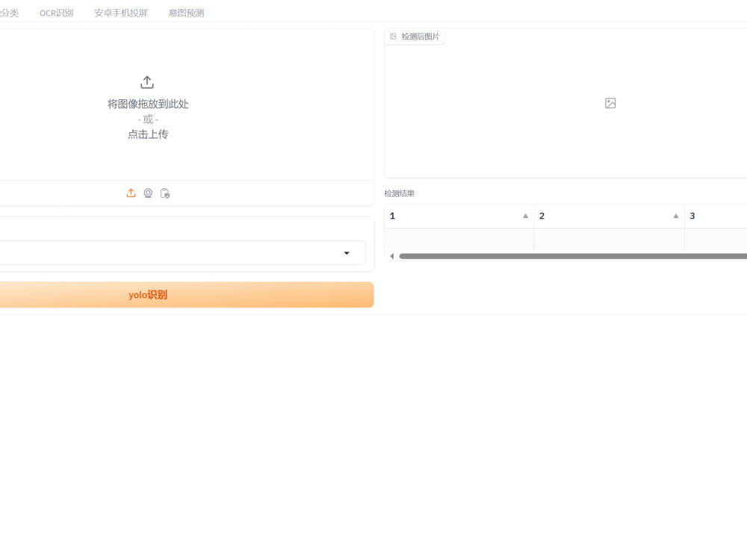Select the clipboard paste source icon
The height and width of the screenshot is (560, 747).
click(165, 193)
